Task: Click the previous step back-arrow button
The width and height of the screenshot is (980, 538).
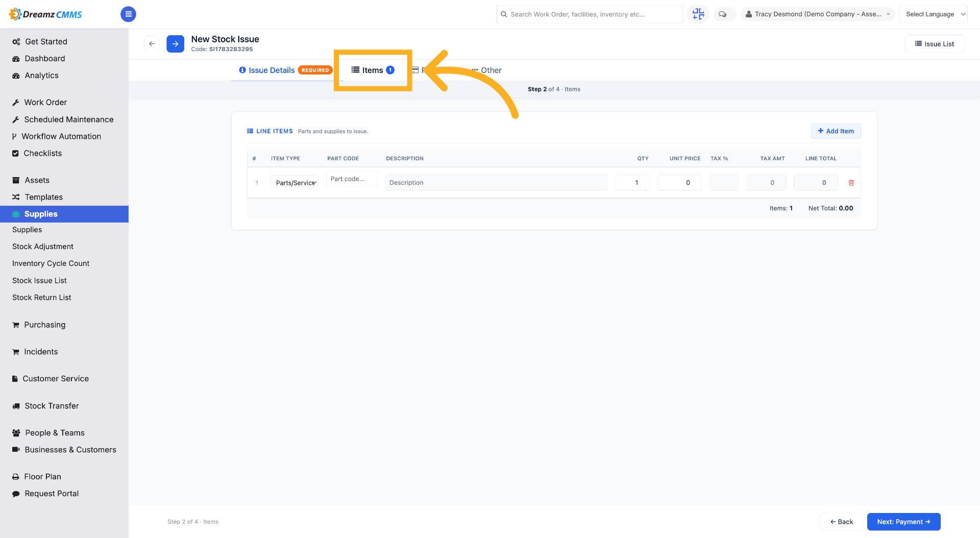Action: click(152, 44)
